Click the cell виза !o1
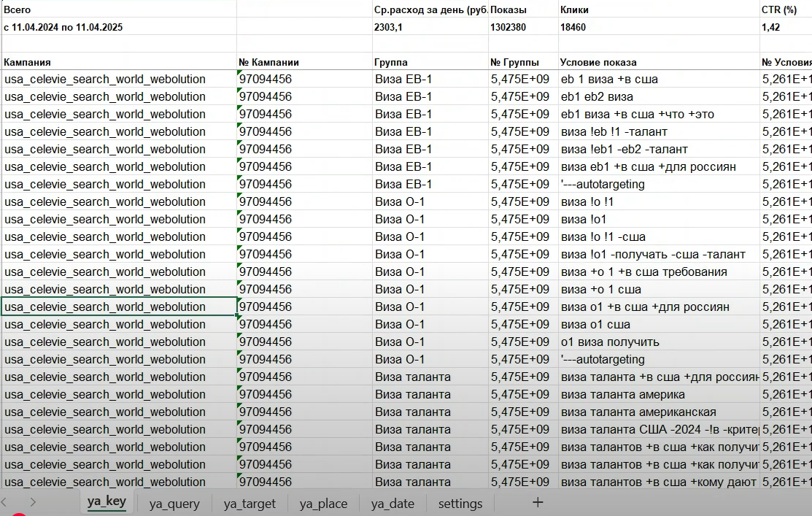This screenshot has height=516, width=812. (x=659, y=220)
